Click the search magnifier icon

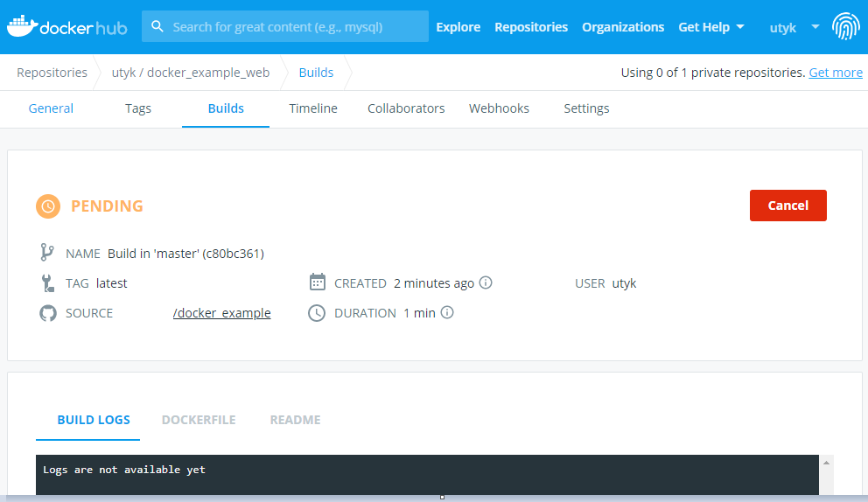tap(157, 26)
